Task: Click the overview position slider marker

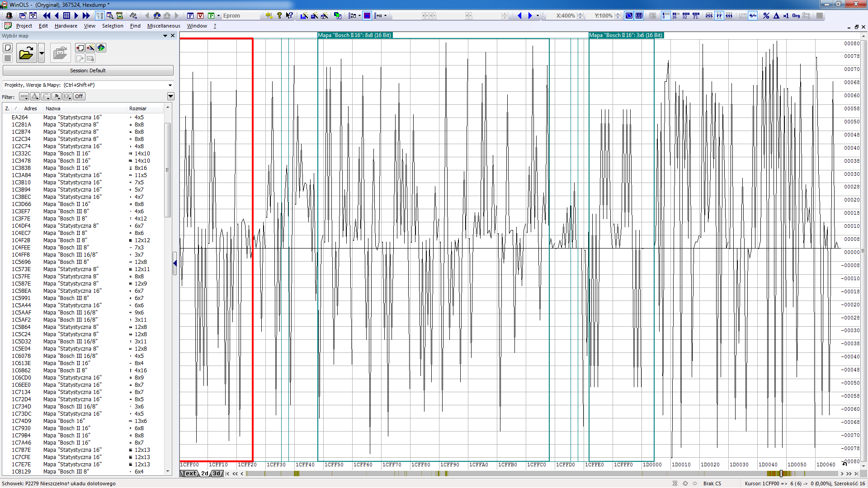Action: (781, 474)
